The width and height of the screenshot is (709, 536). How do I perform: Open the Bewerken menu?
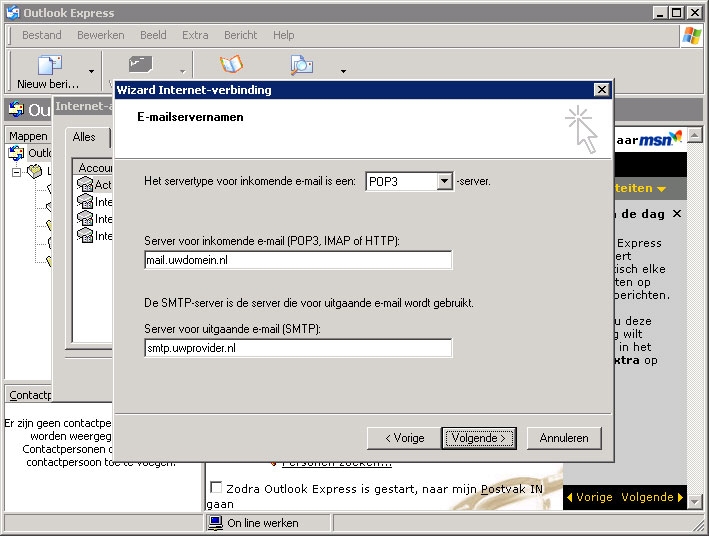point(100,35)
